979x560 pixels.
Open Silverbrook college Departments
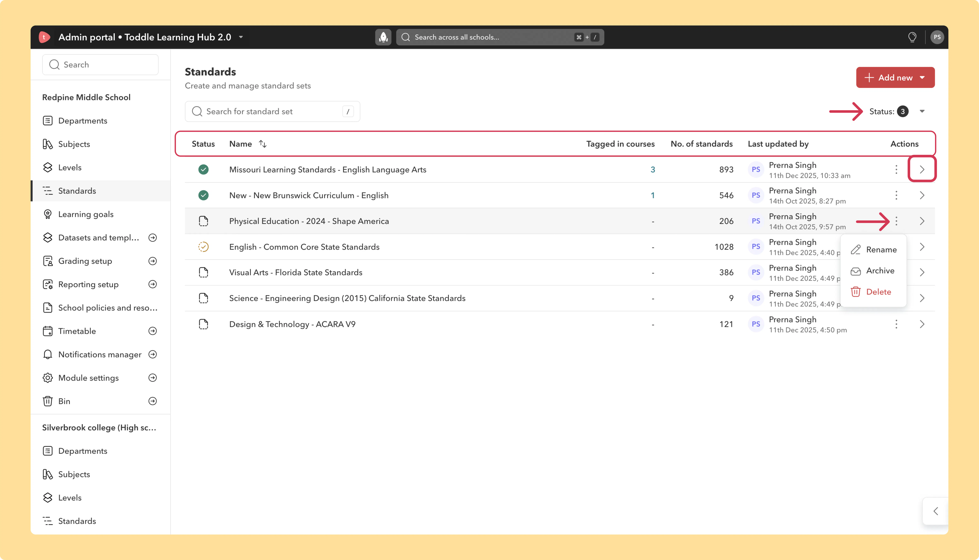pos(100,451)
